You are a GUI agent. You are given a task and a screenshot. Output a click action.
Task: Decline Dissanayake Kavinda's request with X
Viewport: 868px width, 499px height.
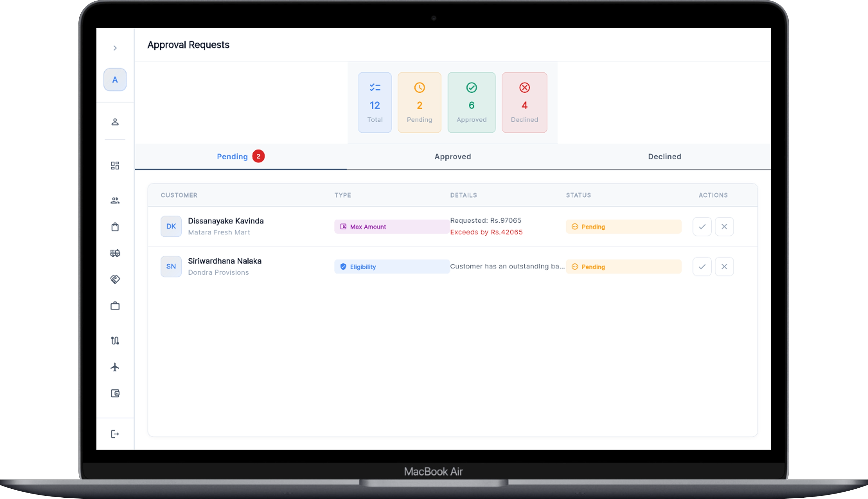[x=724, y=227]
